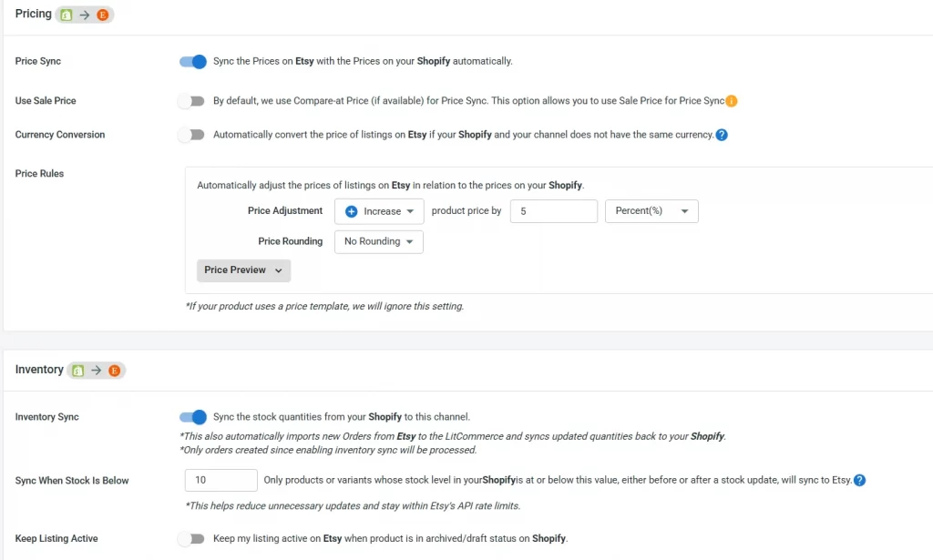Click the help icon for Currency Conversion
The width and height of the screenshot is (933, 560).
[722, 135]
